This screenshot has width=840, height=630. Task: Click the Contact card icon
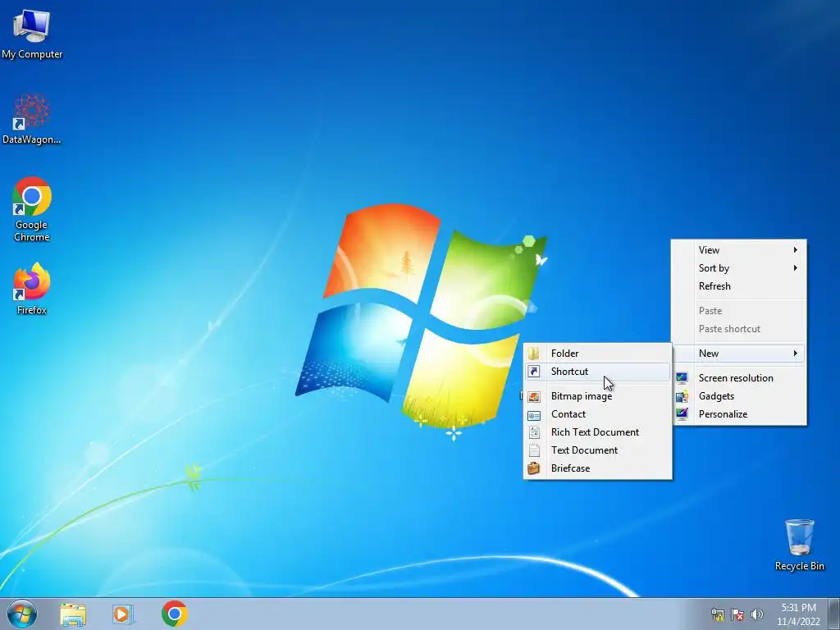[x=533, y=414]
